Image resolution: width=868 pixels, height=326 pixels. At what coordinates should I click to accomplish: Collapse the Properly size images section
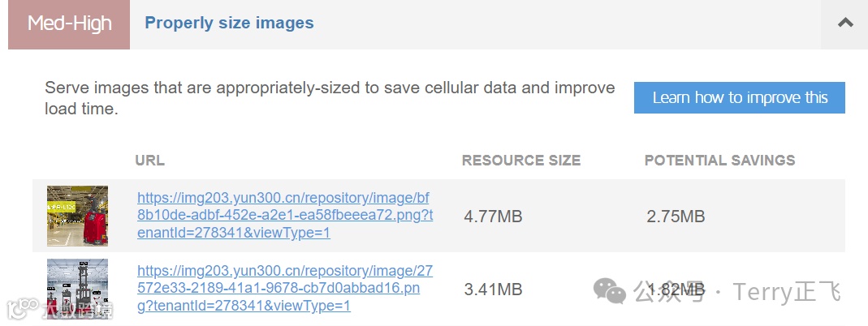(x=844, y=23)
